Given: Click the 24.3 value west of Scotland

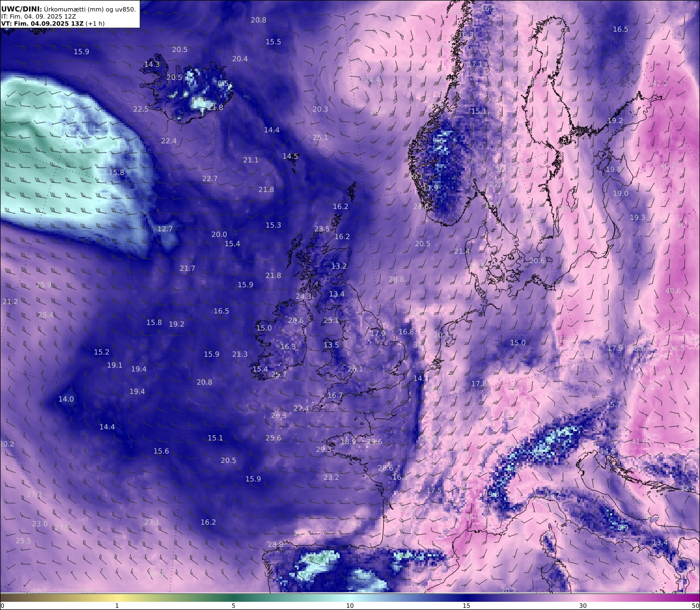Looking at the screenshot, I should click(304, 296).
